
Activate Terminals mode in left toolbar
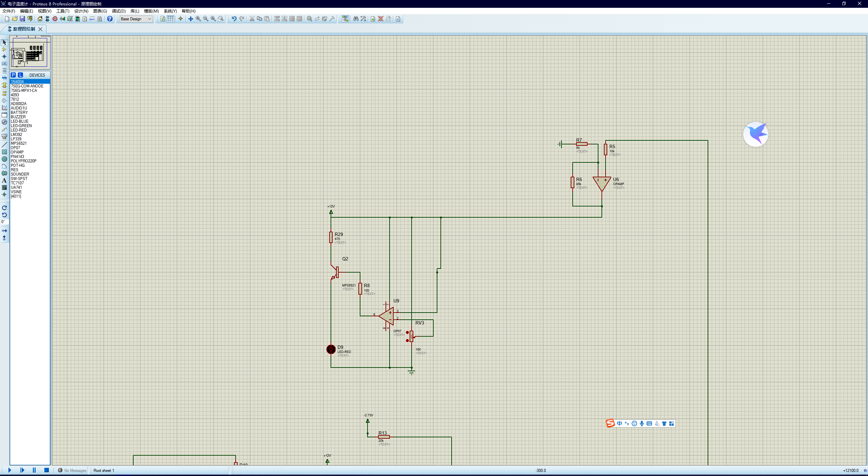(4, 93)
